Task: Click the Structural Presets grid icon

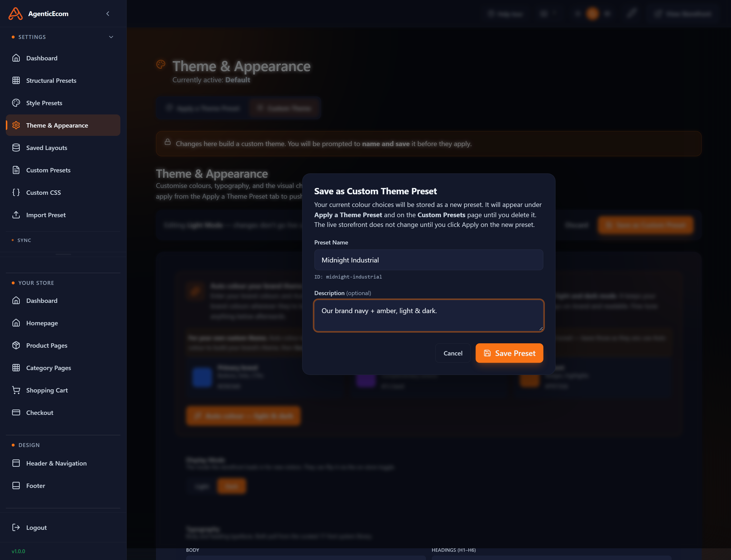Action: pyautogui.click(x=16, y=80)
